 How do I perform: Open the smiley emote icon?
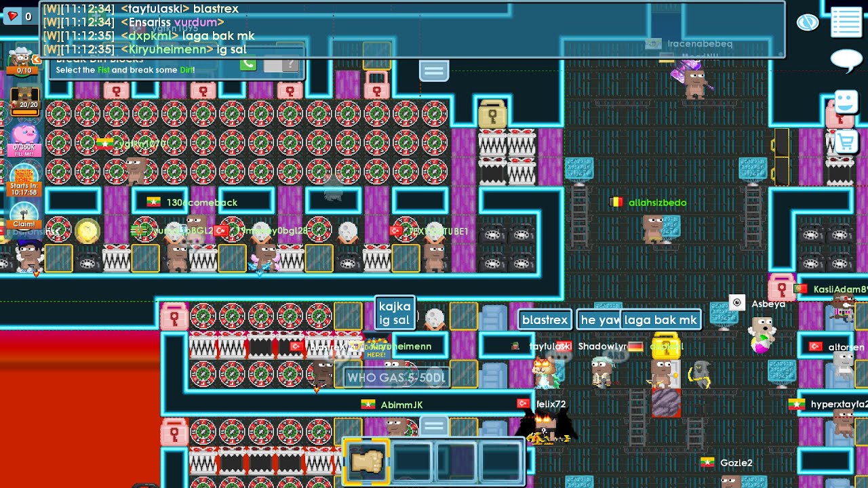[x=846, y=102]
